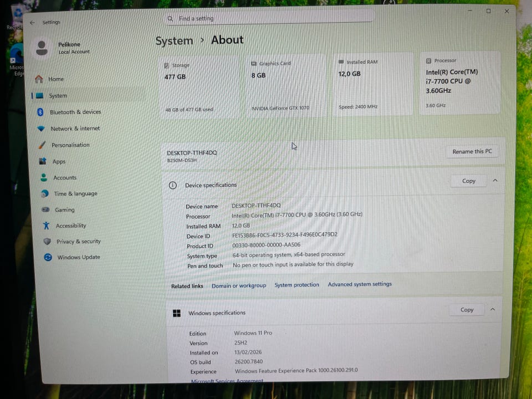Click the Storage card icon
Image resolution: width=532 pixels, height=399 pixels.
click(x=166, y=65)
